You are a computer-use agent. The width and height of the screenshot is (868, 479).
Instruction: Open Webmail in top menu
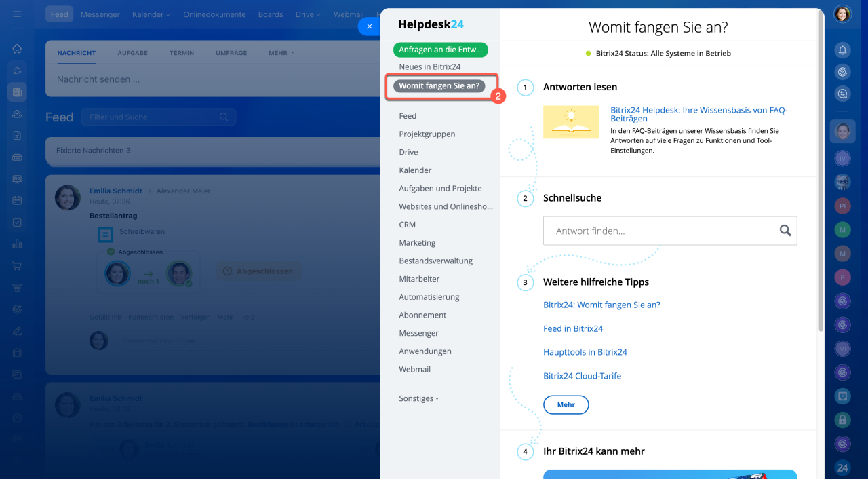point(349,14)
